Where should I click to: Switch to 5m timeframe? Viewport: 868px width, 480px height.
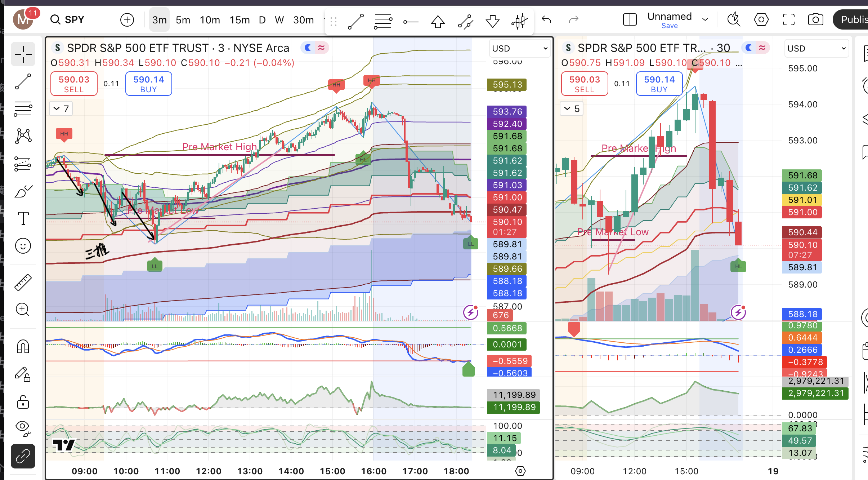(x=183, y=20)
